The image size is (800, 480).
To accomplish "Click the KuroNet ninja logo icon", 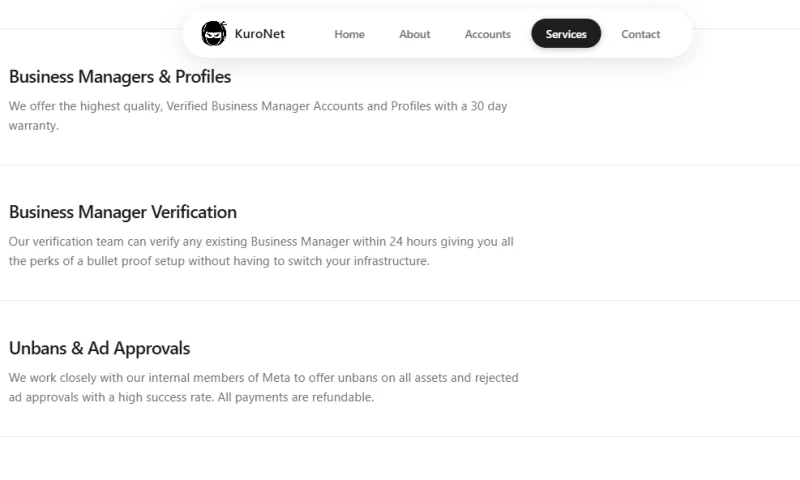I will 213,33.
